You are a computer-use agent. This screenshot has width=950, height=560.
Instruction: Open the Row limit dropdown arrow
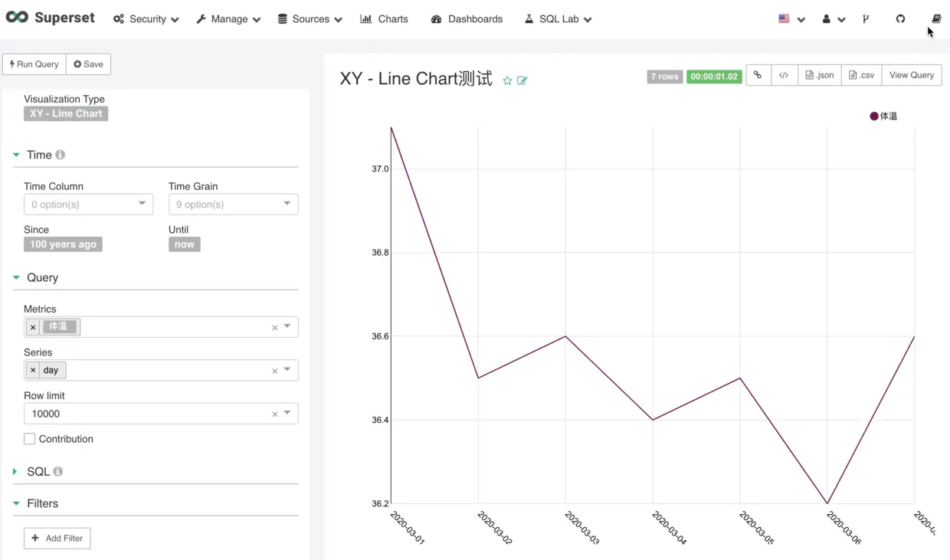[x=287, y=413]
